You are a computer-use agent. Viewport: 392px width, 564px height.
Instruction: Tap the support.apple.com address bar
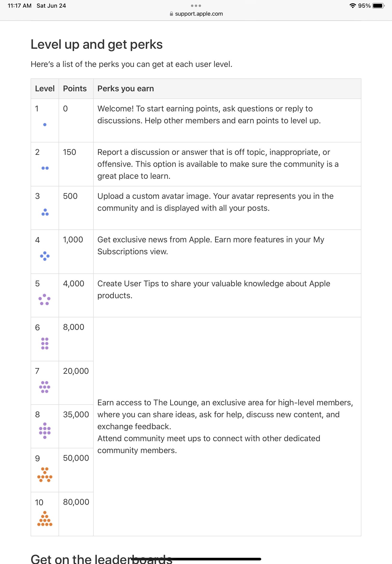coord(199,14)
